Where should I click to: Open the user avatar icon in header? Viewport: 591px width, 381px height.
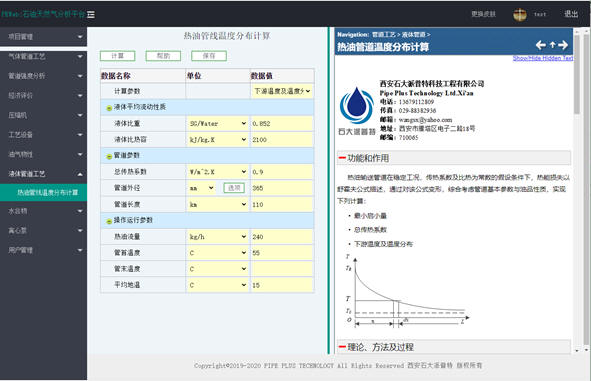520,14
